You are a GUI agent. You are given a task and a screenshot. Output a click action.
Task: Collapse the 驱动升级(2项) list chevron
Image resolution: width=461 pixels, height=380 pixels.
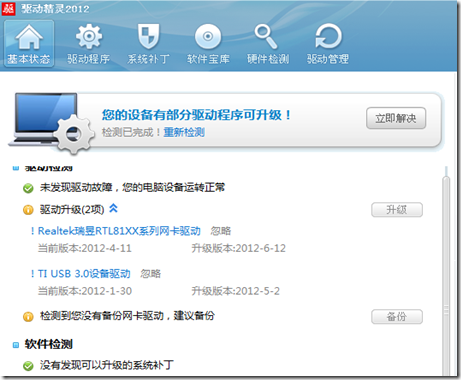[113, 208]
